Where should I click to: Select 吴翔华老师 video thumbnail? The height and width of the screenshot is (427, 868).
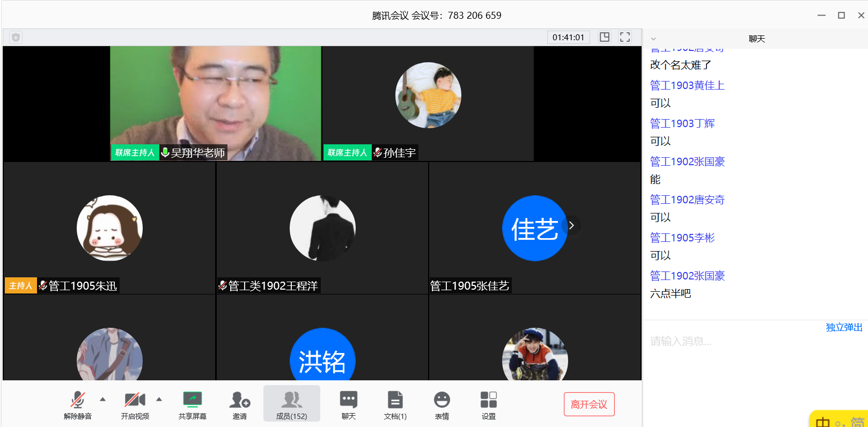click(216, 103)
